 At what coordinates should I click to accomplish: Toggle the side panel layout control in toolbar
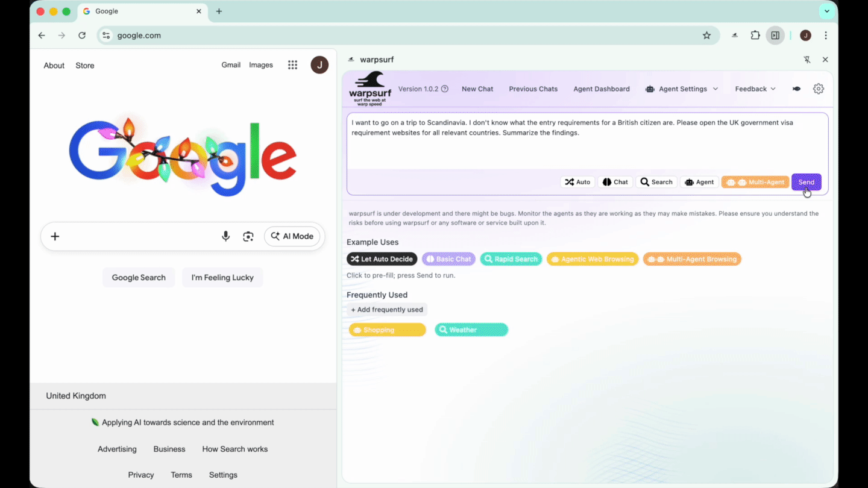[775, 35]
